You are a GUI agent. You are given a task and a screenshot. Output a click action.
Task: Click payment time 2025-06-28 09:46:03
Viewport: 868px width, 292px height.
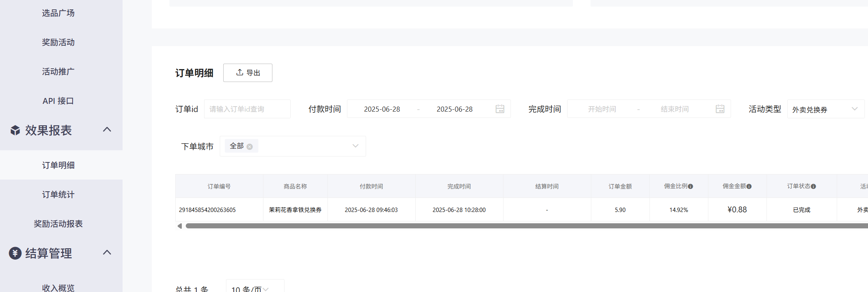[371, 210]
